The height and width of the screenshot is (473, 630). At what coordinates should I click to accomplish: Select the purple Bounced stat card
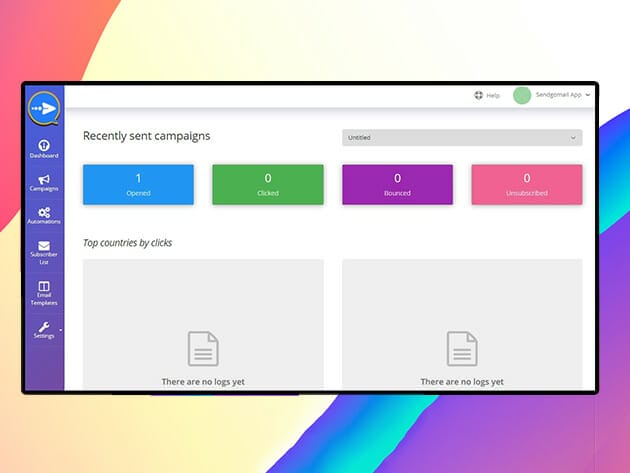(397, 185)
